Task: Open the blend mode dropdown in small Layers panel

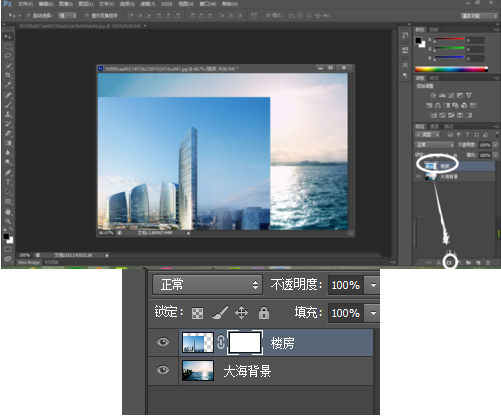Action: (x=435, y=145)
